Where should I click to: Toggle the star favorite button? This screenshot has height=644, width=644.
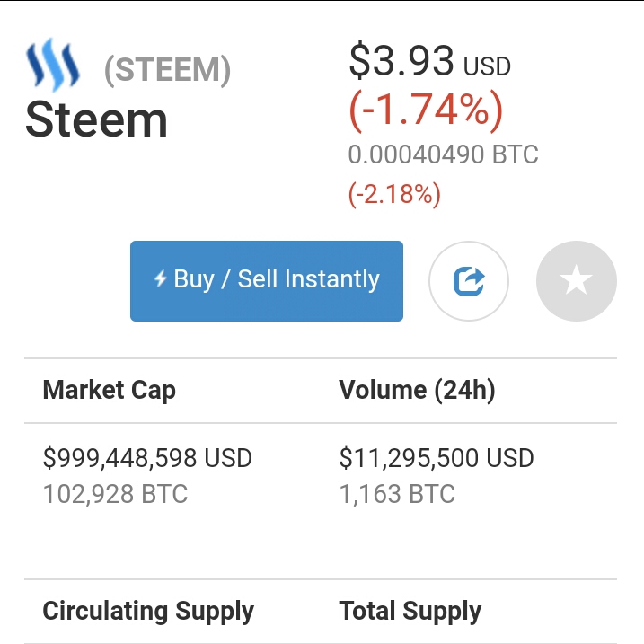pyautogui.click(x=576, y=281)
